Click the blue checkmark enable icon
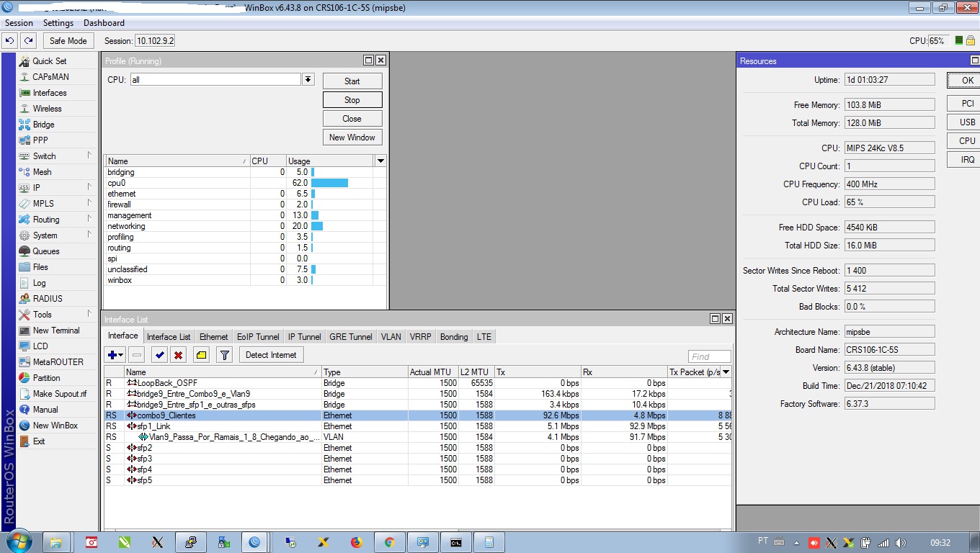 tap(159, 355)
